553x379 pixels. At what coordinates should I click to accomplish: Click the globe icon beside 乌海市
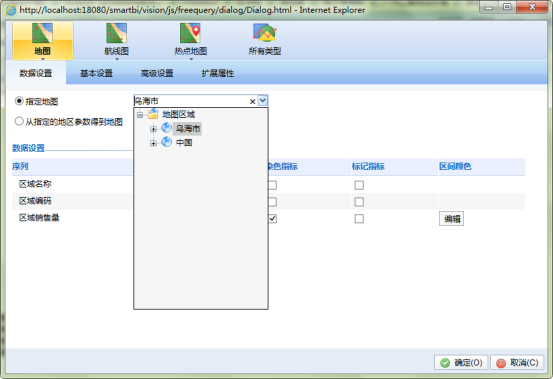tap(166, 128)
